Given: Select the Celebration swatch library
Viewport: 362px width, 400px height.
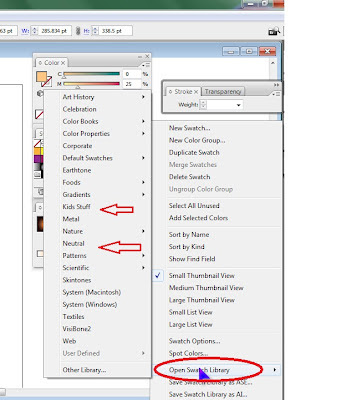Looking at the screenshot, I should (97, 109).
